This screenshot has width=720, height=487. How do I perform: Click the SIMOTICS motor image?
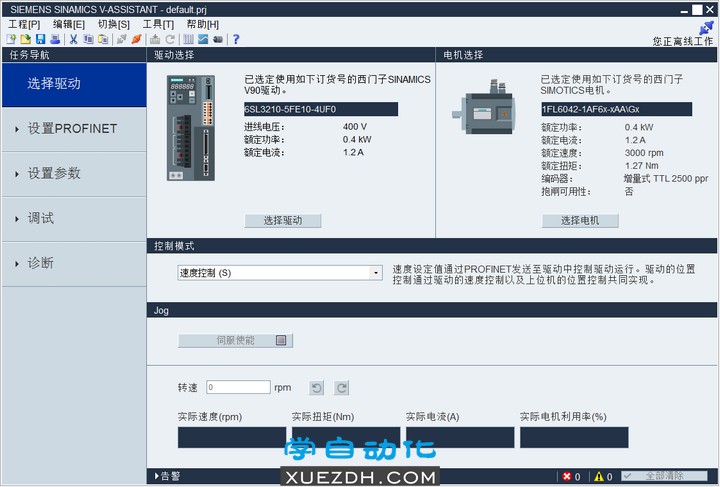(x=484, y=108)
